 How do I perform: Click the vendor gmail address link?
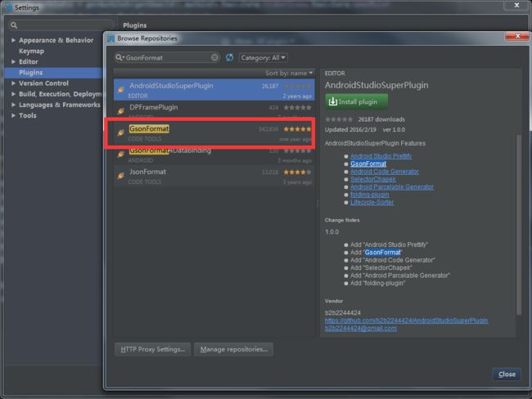(x=360, y=328)
